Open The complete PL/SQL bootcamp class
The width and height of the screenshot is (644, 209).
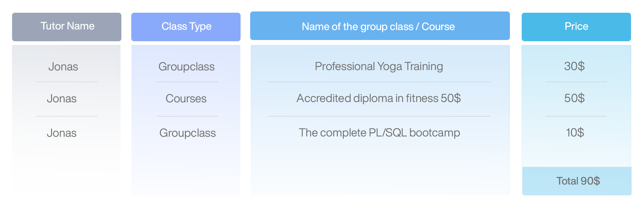379,133
